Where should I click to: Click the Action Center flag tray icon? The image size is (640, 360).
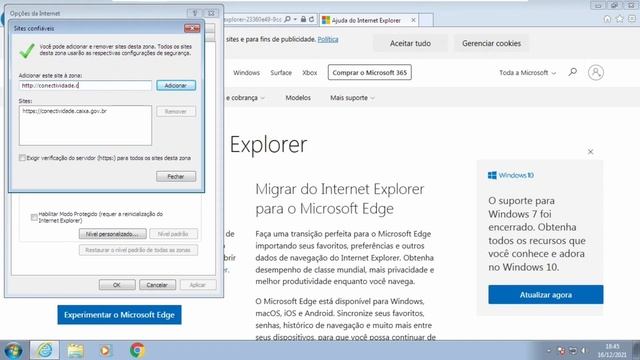tap(562, 351)
